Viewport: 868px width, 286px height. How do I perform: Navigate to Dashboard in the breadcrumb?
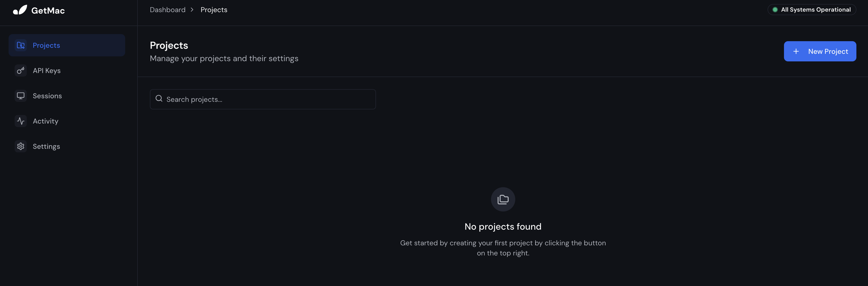pyautogui.click(x=168, y=10)
